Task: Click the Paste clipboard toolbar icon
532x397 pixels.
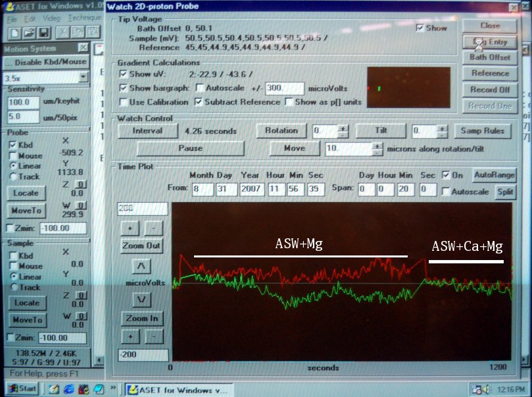Action: coord(92,32)
